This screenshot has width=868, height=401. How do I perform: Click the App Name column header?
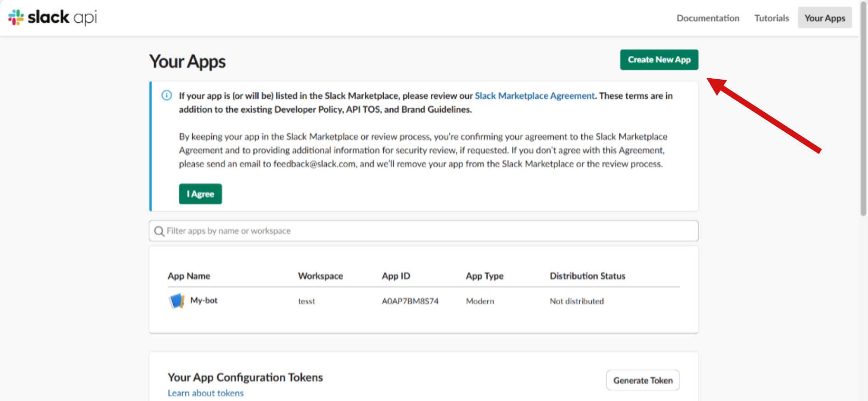(189, 276)
